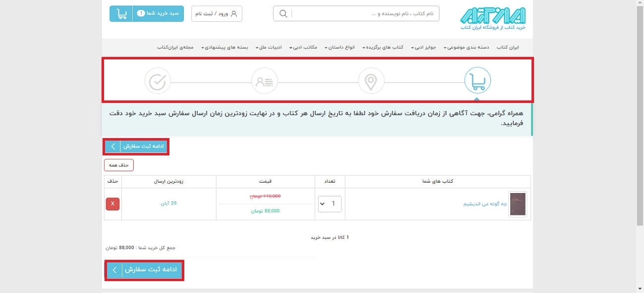Click the user details step icon
Viewport: 644px width, 293px height.
coord(264,80)
